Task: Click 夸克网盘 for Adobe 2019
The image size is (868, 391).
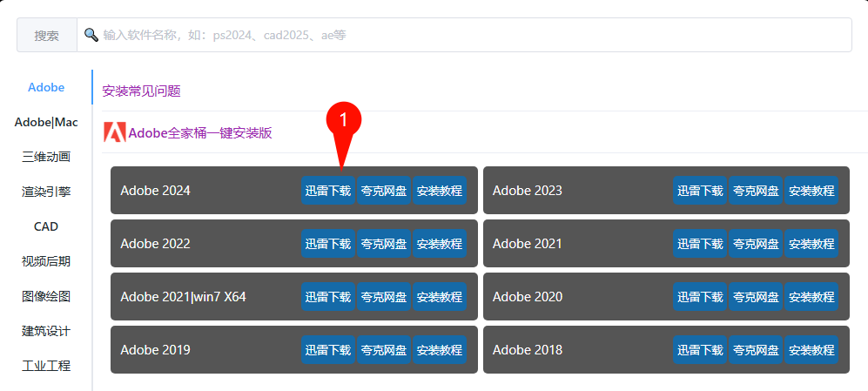Action: [384, 350]
